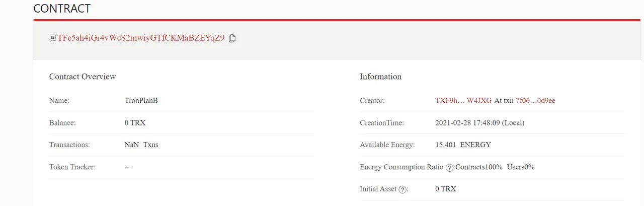The image size is (644, 206).
Task: Click the Balance value 0 TRX
Action: [135, 123]
